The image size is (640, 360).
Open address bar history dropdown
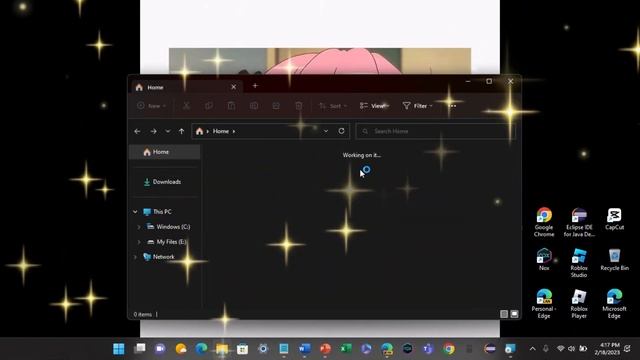326,131
